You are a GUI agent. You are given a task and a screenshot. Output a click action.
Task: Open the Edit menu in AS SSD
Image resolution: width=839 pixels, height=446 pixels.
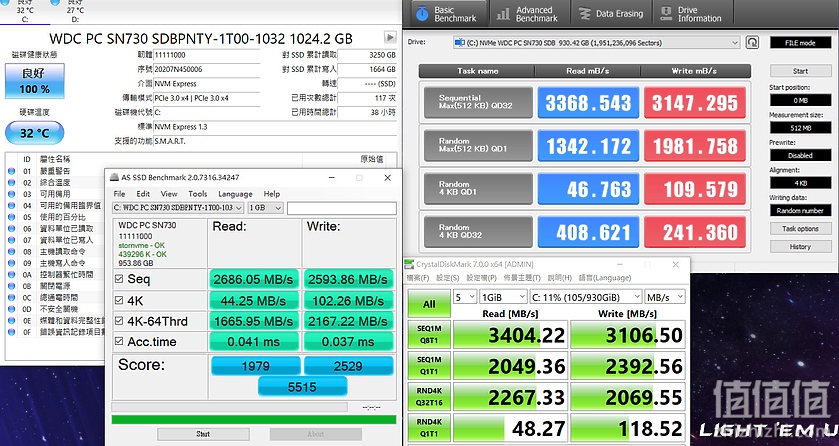[x=143, y=194]
